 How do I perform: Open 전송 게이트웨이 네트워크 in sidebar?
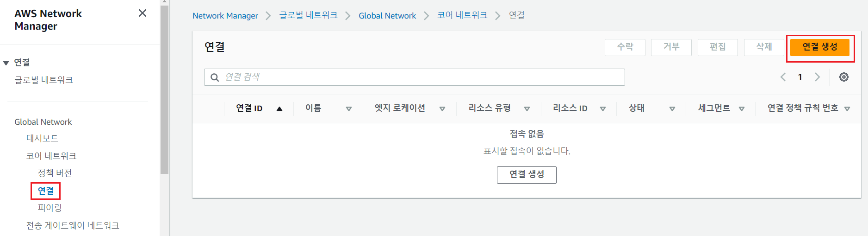pos(73,225)
